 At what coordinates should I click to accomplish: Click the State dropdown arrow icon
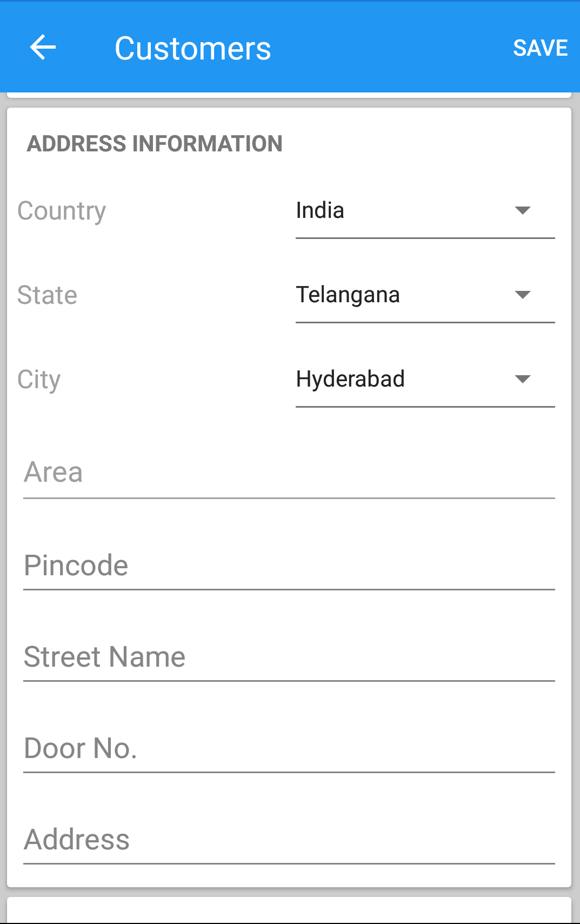click(x=523, y=295)
